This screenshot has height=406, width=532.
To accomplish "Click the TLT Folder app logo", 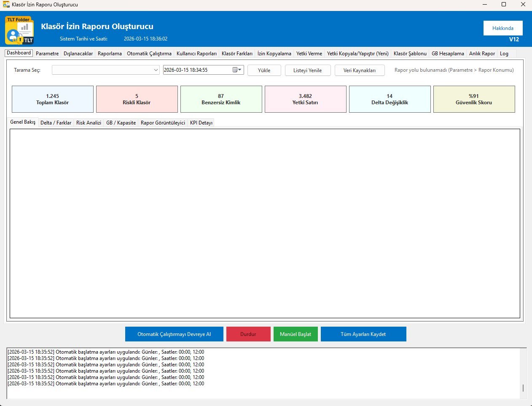I will 19,30.
